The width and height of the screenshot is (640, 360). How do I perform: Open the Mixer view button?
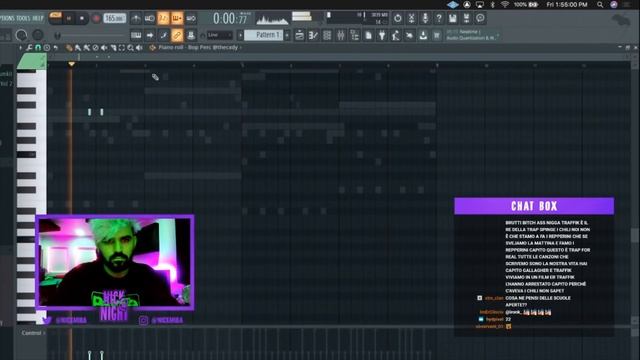click(341, 36)
